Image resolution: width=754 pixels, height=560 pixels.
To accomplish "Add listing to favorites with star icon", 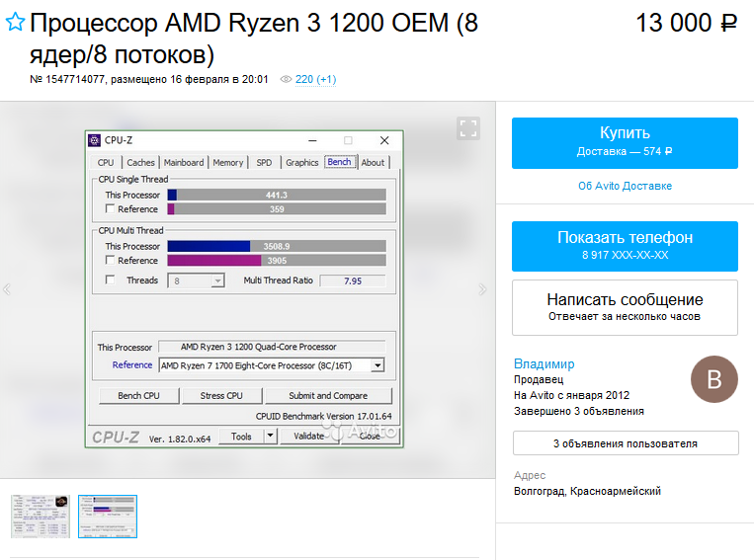I will coord(15,22).
